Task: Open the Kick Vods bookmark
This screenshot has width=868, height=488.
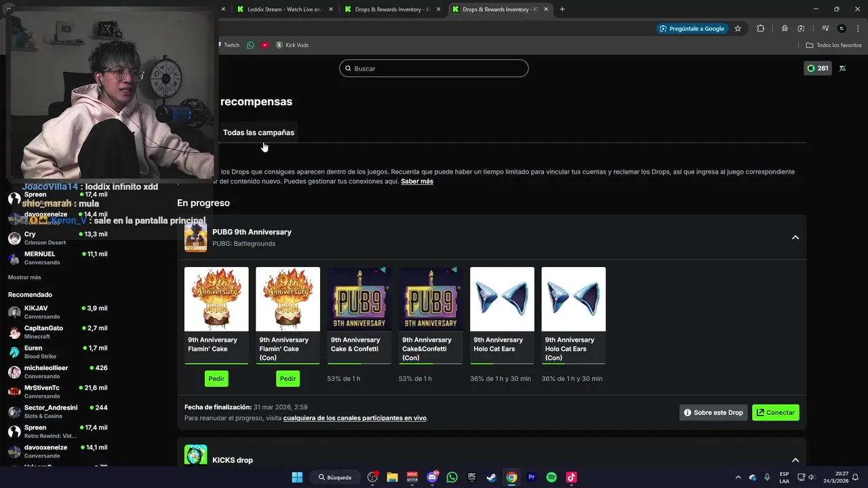Action: point(292,45)
